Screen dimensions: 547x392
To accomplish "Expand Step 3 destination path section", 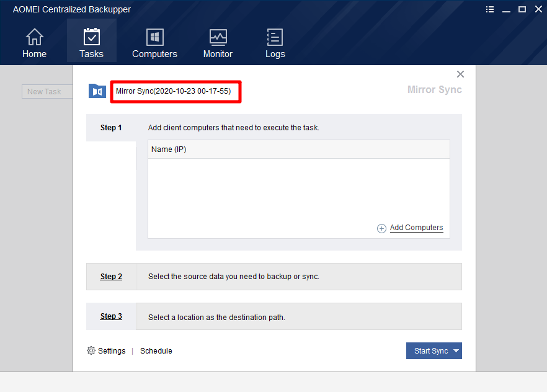I will coord(274,316).
